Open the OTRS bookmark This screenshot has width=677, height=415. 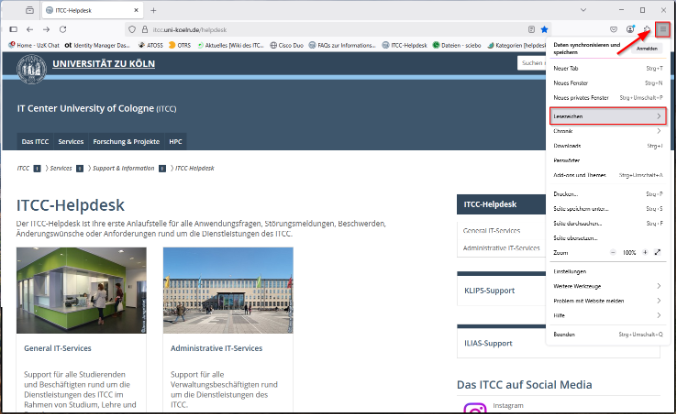tap(180, 45)
